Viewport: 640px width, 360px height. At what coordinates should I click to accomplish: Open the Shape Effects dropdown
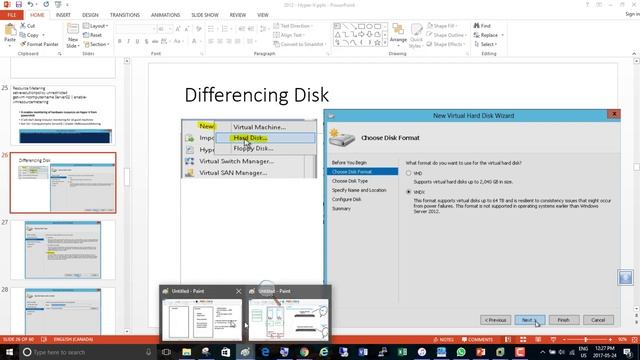446,44
